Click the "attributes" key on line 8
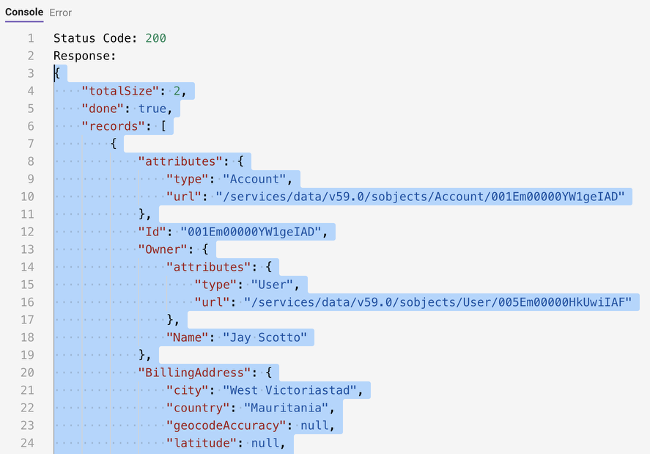Screen dimensions: 650x454 [180, 161]
